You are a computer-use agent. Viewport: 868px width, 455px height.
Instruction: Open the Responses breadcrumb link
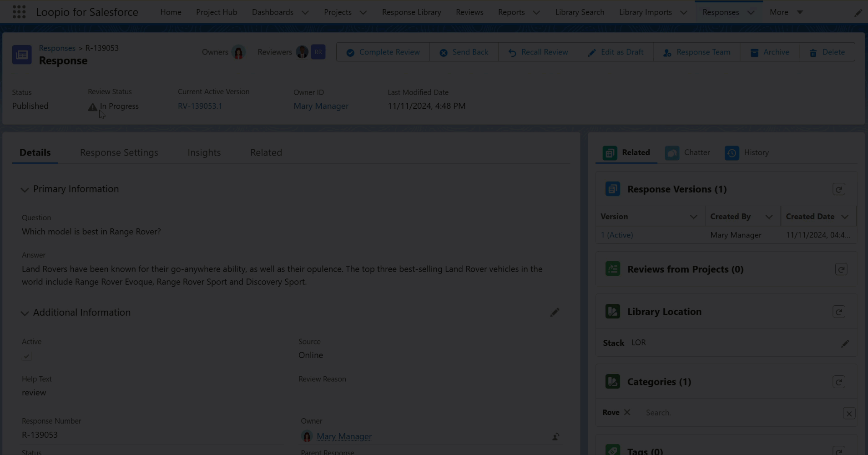coord(57,48)
